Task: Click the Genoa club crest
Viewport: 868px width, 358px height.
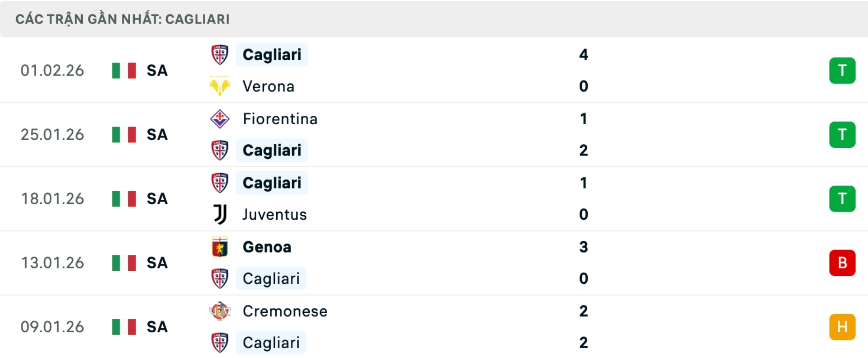Action: tap(220, 247)
